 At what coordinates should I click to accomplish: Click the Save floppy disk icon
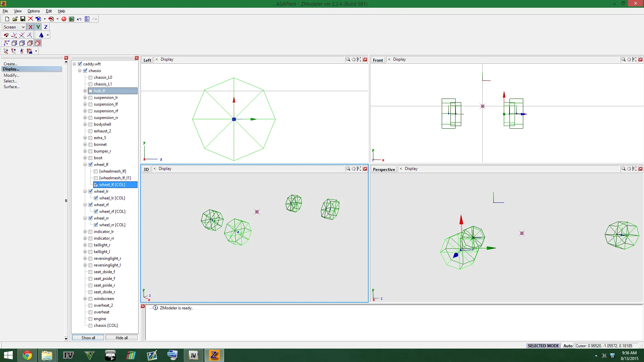[x=23, y=19]
